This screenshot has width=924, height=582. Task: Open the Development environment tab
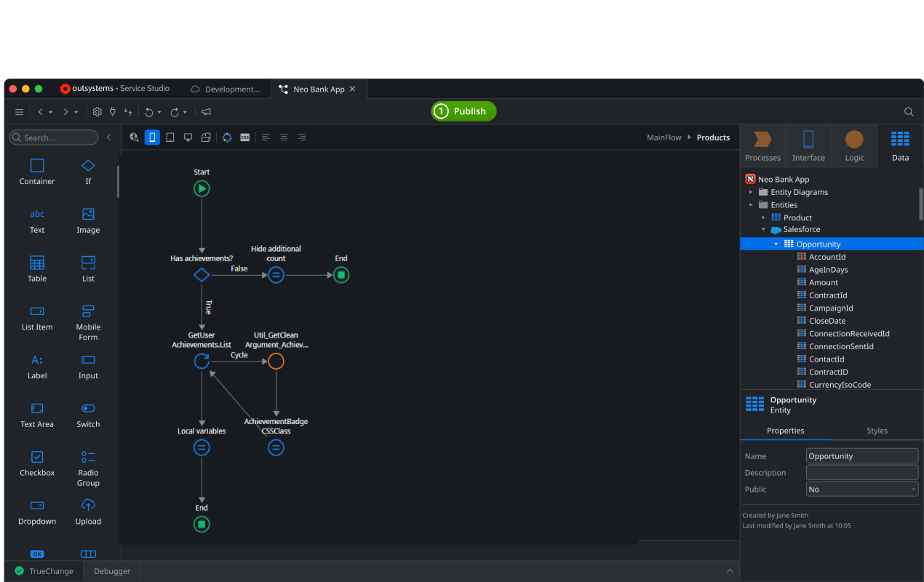(x=225, y=89)
